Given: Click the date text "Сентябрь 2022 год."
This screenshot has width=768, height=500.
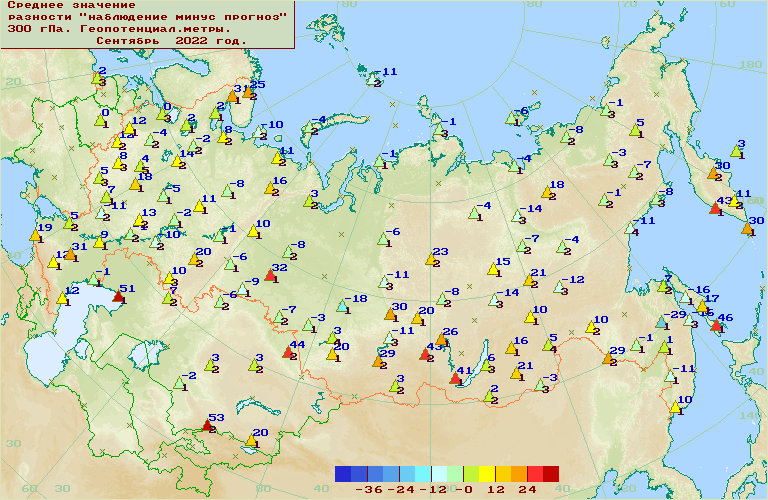Looking at the screenshot, I should click(x=171, y=41).
